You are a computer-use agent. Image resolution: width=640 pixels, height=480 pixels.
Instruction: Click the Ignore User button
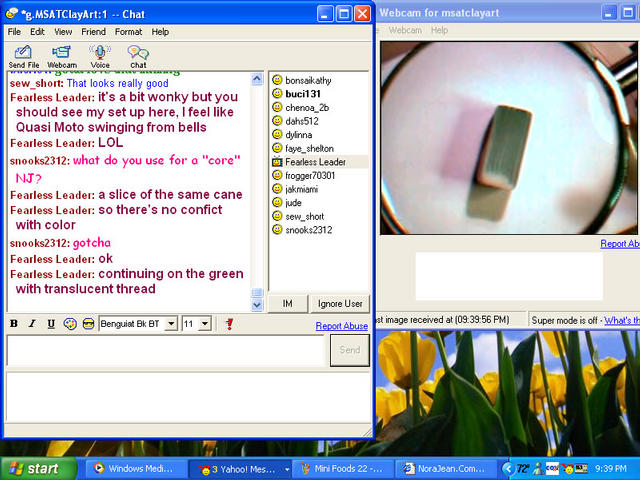[340, 304]
